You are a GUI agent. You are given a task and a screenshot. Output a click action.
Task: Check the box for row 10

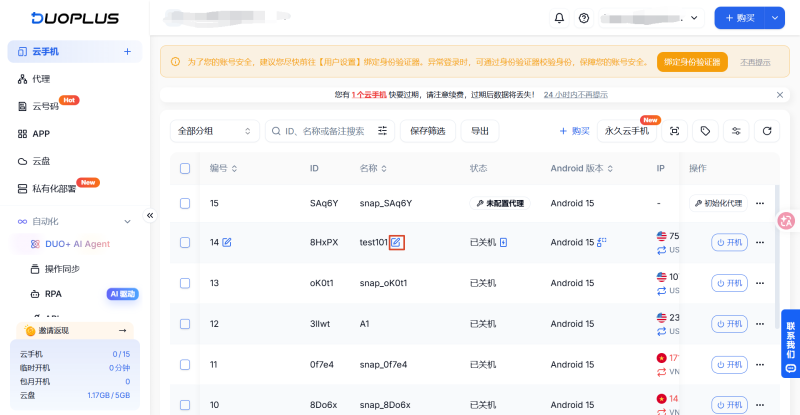[185, 405]
